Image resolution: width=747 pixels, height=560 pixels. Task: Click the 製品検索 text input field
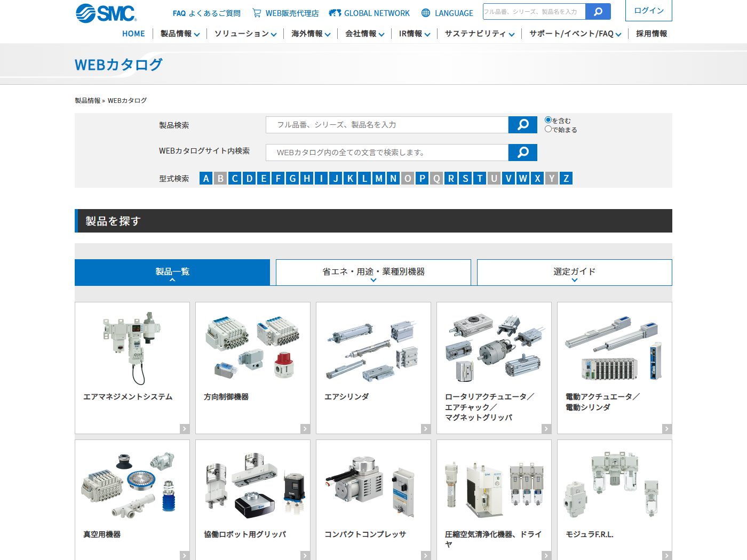point(387,125)
